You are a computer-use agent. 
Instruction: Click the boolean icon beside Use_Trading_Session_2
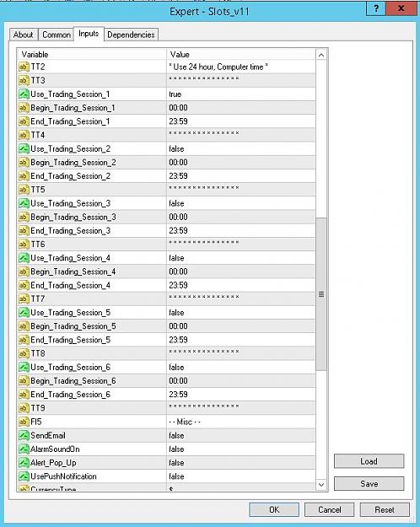click(24, 148)
